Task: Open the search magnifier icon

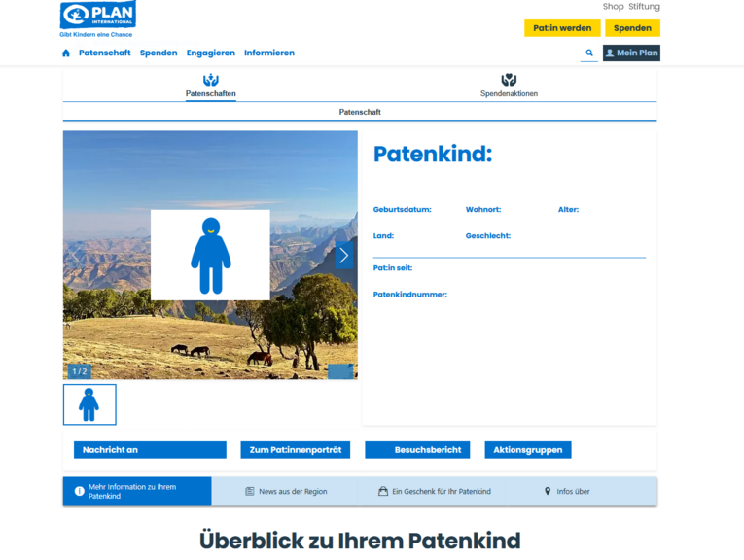Action: click(589, 53)
